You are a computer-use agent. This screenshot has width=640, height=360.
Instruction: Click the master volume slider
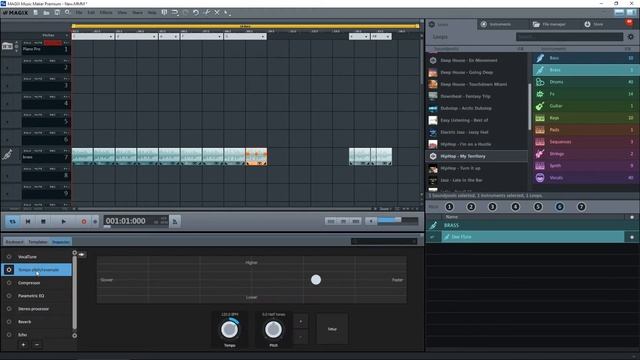398,221
